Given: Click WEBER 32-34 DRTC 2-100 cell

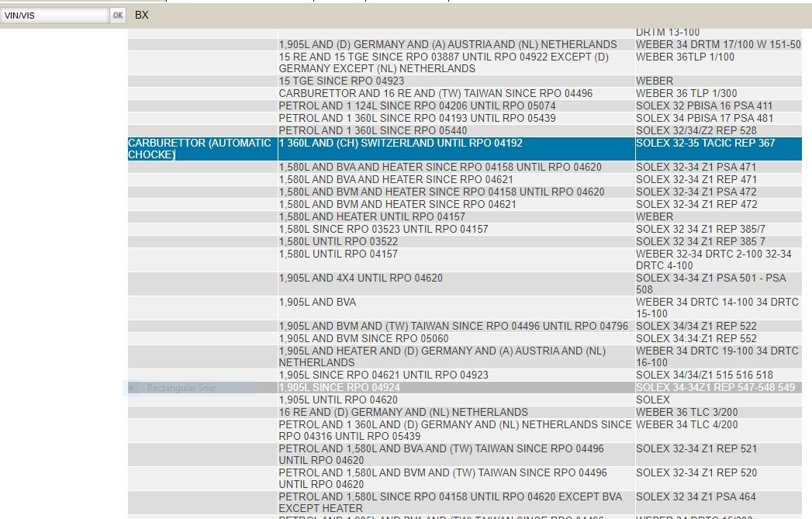Looking at the screenshot, I should pos(718,259).
